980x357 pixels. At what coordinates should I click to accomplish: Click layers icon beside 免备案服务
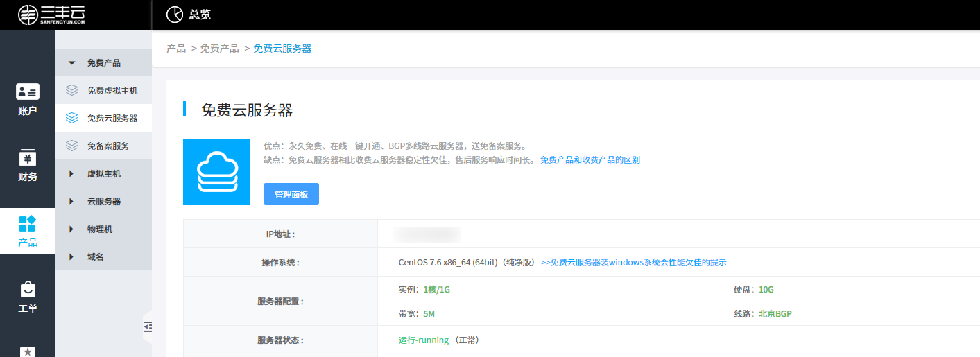[71, 146]
